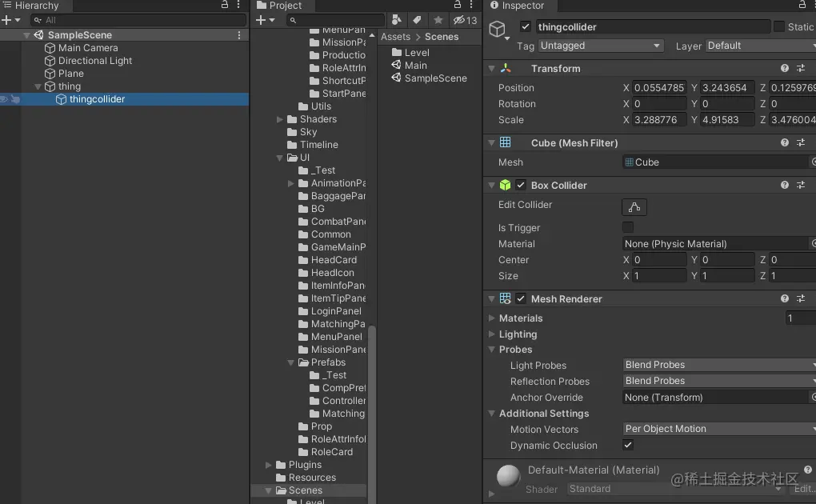The height and width of the screenshot is (504, 816).
Task: Uncheck Dynamic Occlusion checkbox
Action: coord(628,445)
